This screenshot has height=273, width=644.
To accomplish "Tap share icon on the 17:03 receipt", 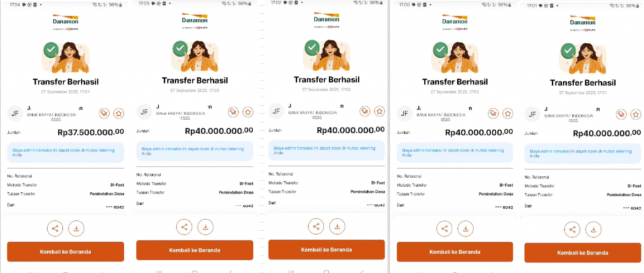I will click(x=184, y=226).
